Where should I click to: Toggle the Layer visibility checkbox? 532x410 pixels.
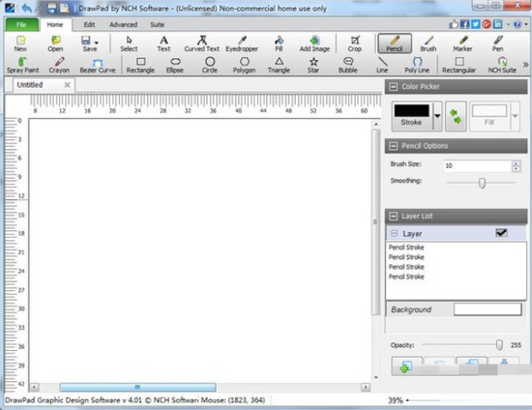click(x=501, y=233)
